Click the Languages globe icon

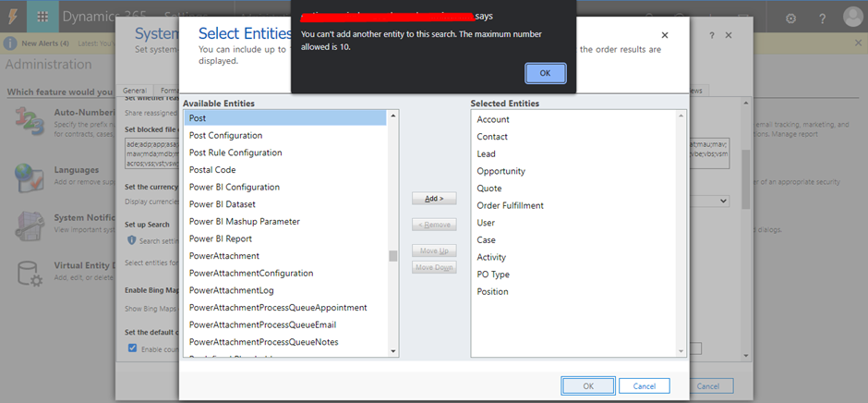coord(29,177)
